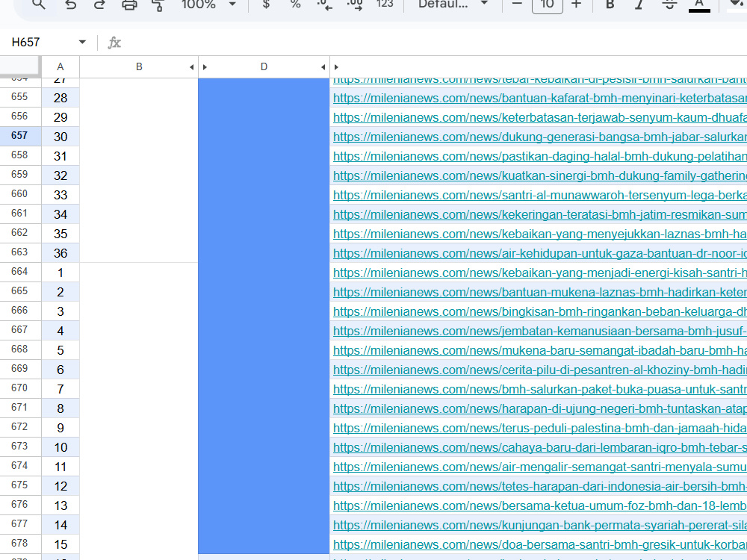Open link cerita-pilu-di-pesantren-al-khoziny
The width and height of the screenshot is (747, 560).
(540, 370)
